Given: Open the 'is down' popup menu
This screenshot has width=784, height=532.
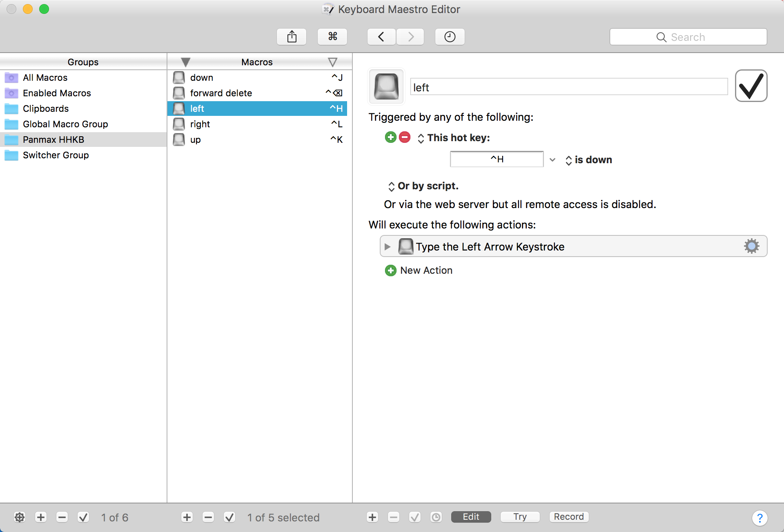Looking at the screenshot, I should pos(588,160).
